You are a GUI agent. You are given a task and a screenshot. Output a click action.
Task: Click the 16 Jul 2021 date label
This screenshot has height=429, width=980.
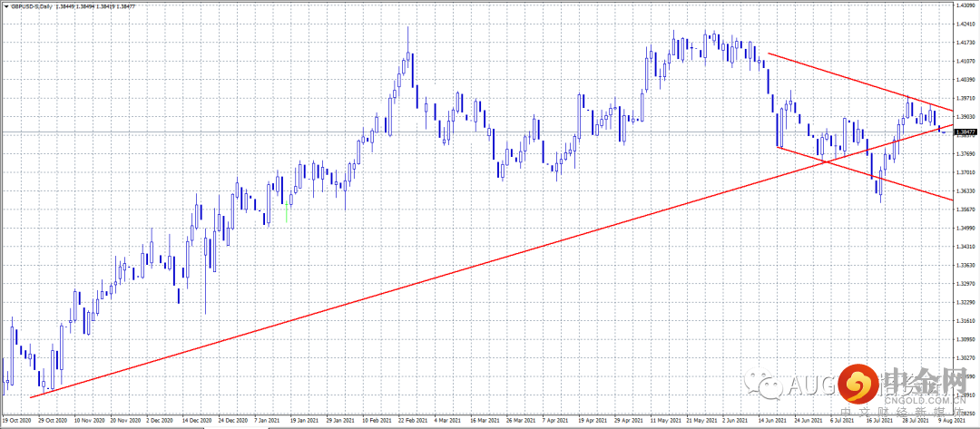[x=880, y=420]
